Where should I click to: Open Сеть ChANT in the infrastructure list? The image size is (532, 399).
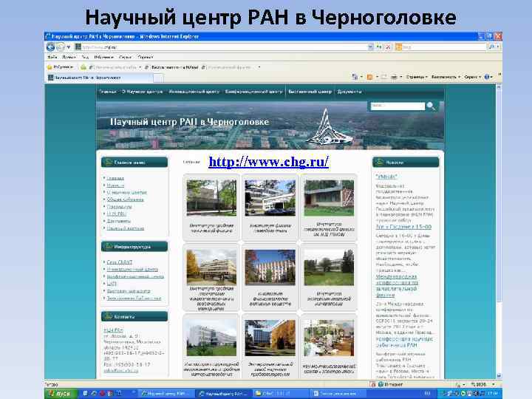pos(120,262)
